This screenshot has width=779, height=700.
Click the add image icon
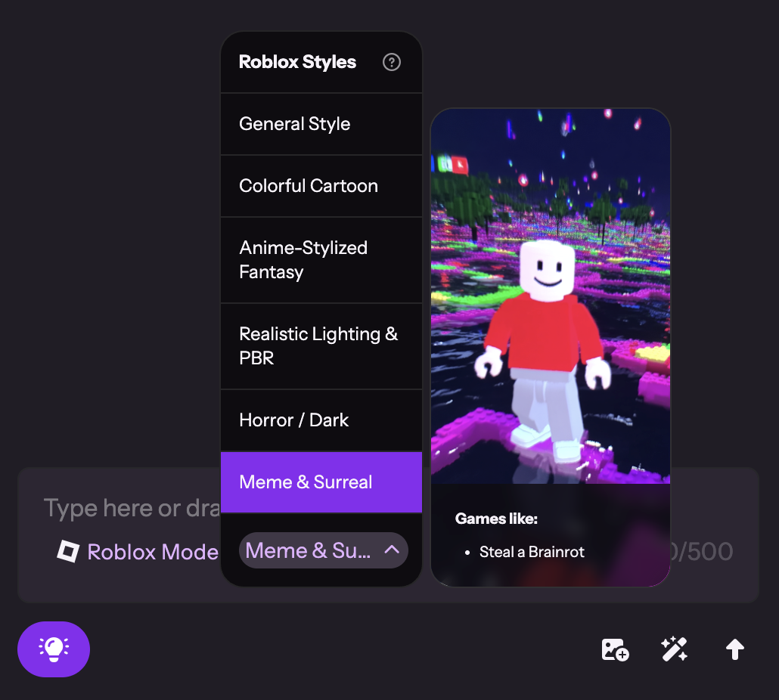pos(615,650)
